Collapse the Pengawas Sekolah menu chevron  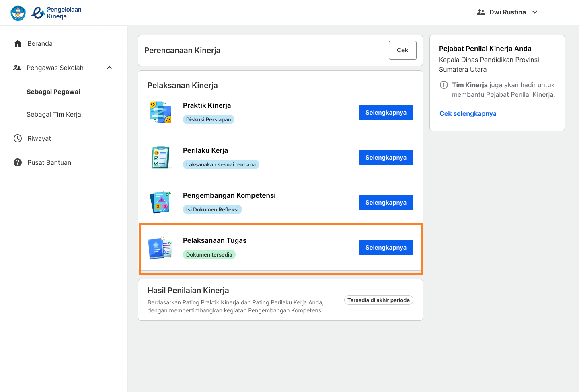click(x=109, y=68)
